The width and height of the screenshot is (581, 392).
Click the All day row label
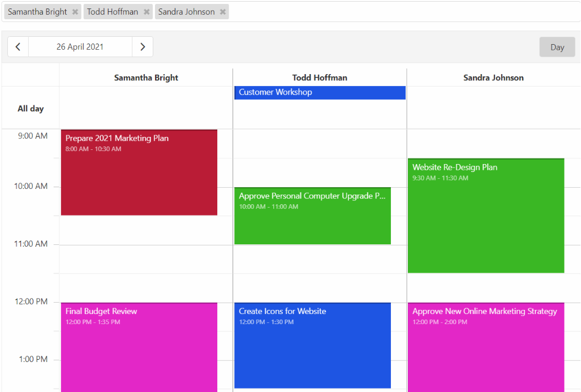tap(31, 109)
